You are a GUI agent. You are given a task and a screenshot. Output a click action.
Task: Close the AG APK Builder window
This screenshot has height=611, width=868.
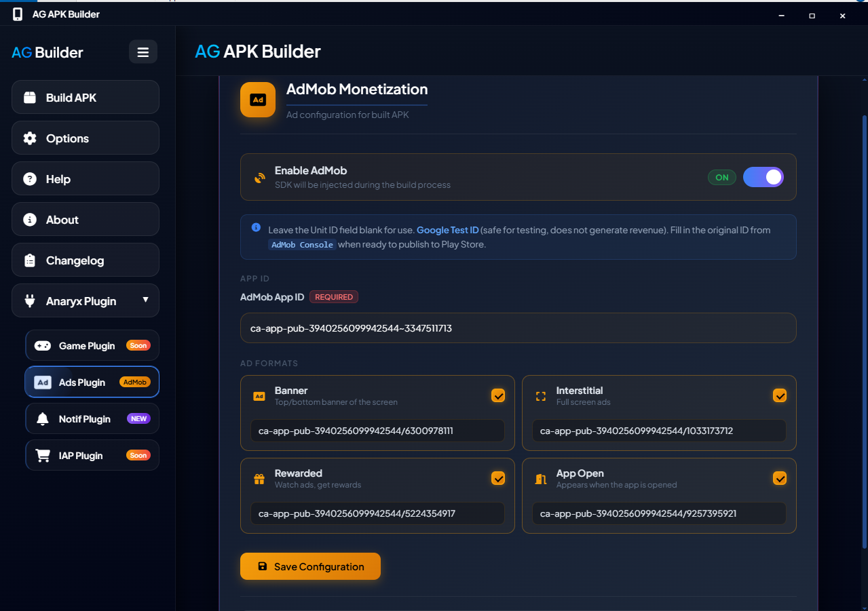pos(842,15)
